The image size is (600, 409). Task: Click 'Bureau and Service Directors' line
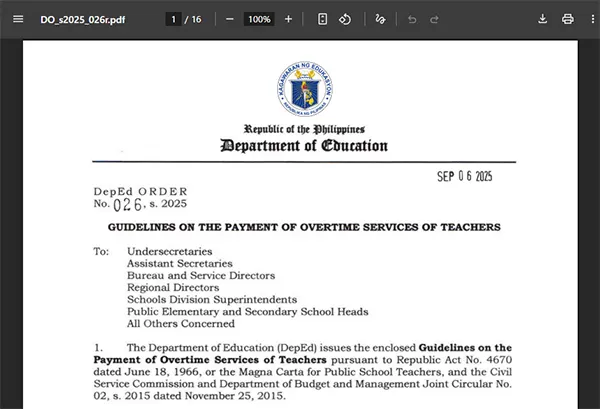point(201,275)
